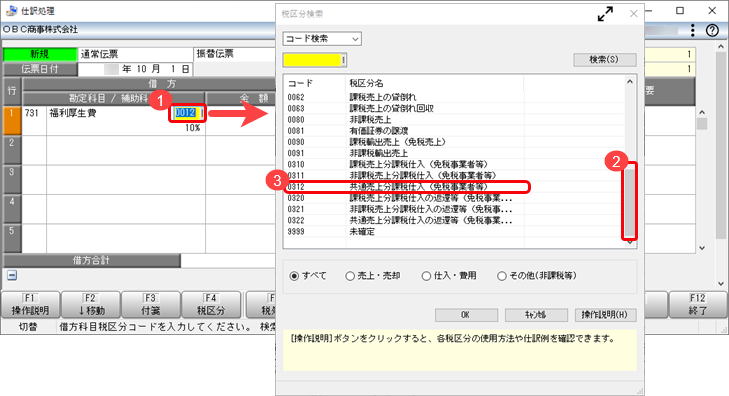Click the row 3 header in the journal grid

click(x=12, y=179)
